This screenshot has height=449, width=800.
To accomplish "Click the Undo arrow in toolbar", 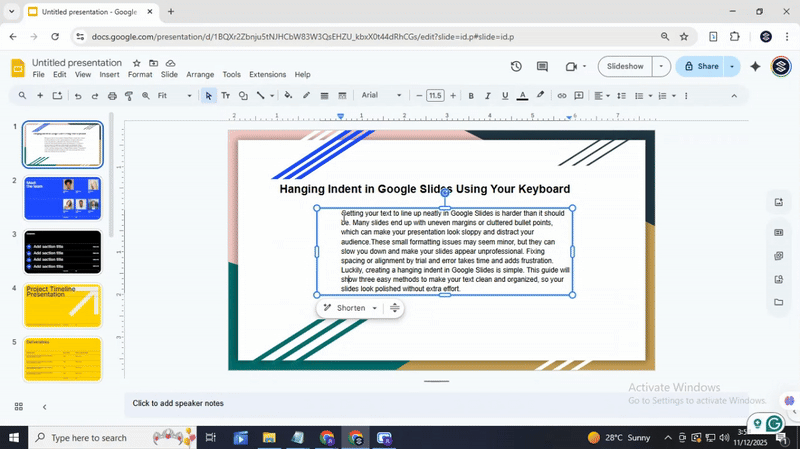I will pos(77,96).
